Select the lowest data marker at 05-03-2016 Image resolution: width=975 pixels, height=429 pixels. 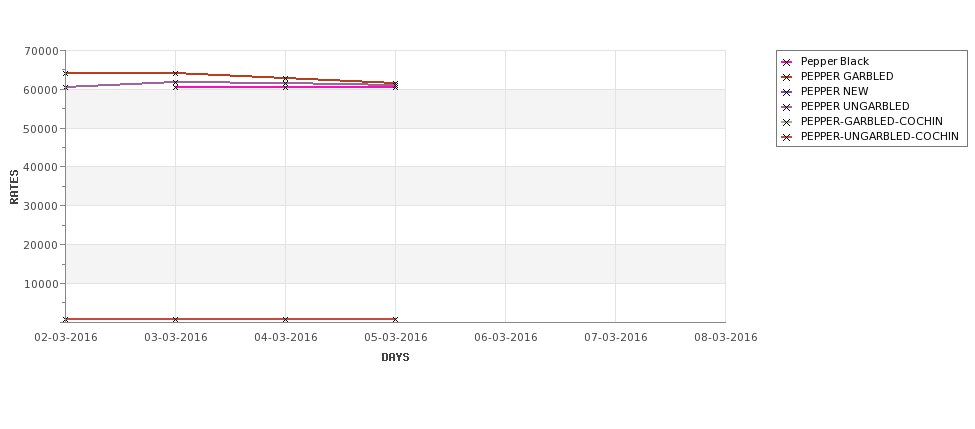[395, 320]
